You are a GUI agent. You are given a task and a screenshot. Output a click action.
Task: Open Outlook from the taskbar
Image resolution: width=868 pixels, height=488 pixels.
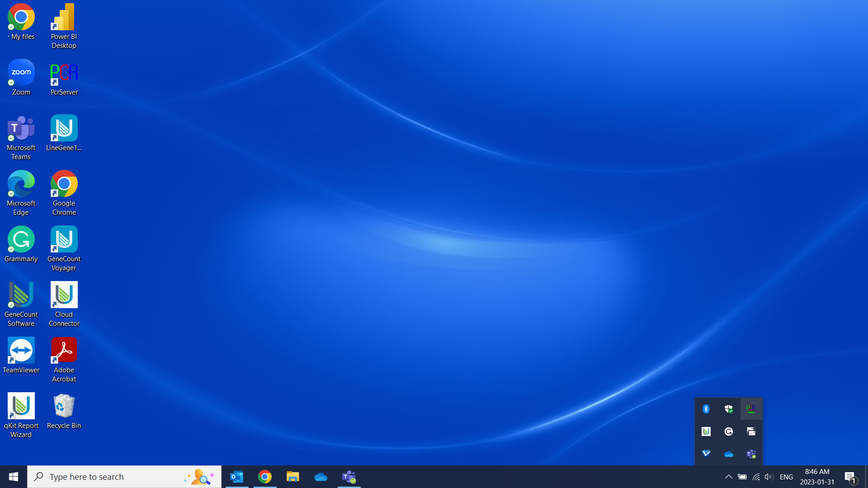point(237,477)
